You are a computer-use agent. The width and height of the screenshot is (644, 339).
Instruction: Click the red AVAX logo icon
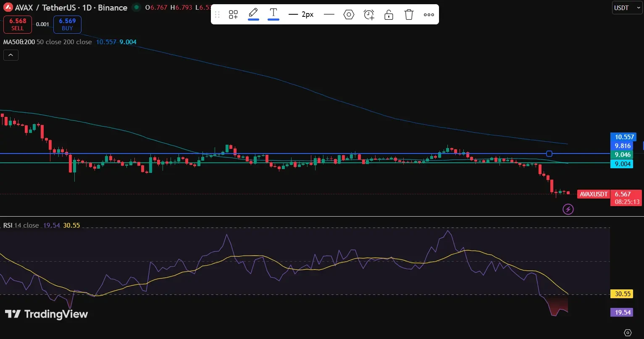coord(8,8)
